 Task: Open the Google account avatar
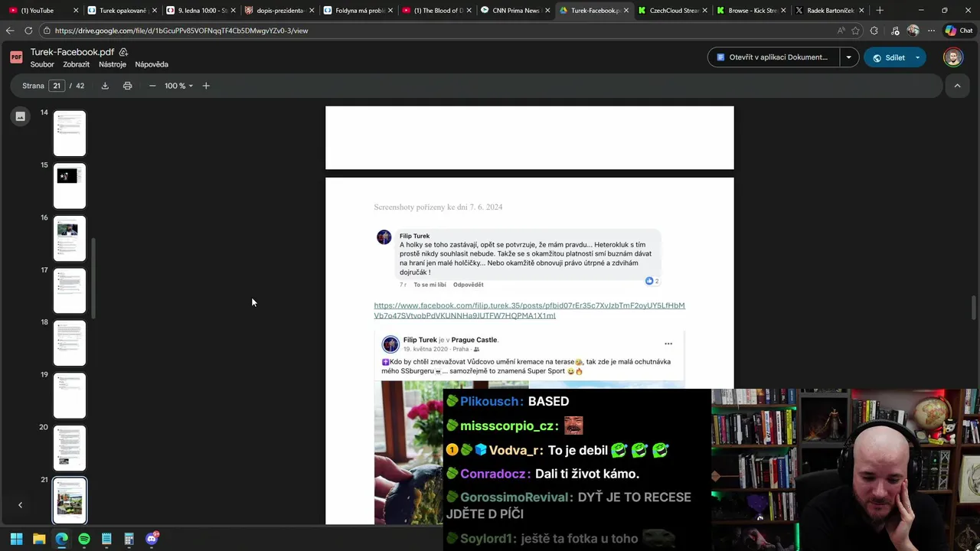pyautogui.click(x=953, y=57)
